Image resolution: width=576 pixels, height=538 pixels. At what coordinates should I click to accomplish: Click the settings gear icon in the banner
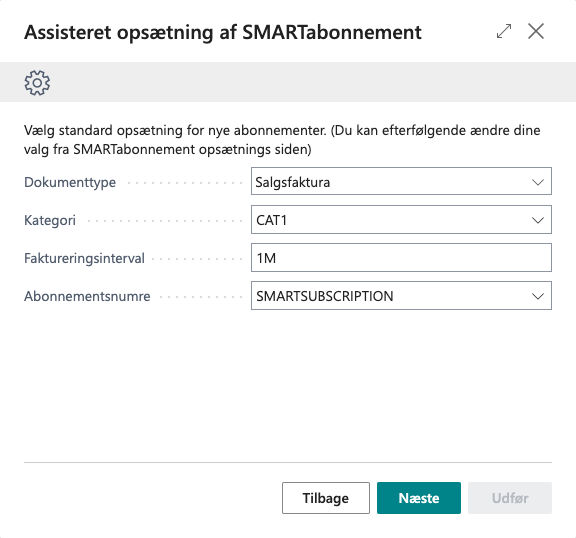37,83
